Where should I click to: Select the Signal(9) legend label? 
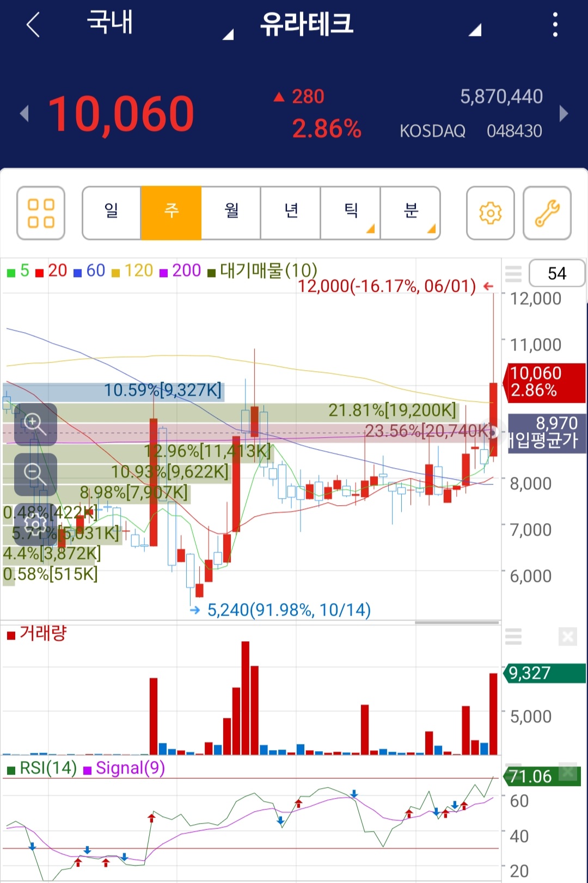click(124, 768)
